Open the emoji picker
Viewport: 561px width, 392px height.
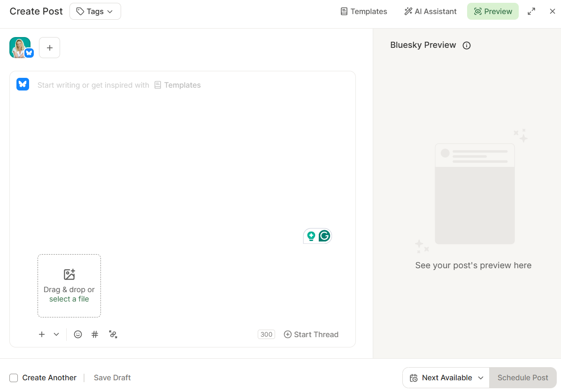pyautogui.click(x=78, y=334)
